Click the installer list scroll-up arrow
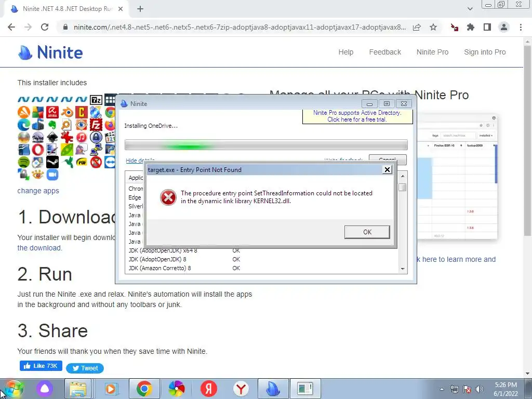 403,176
